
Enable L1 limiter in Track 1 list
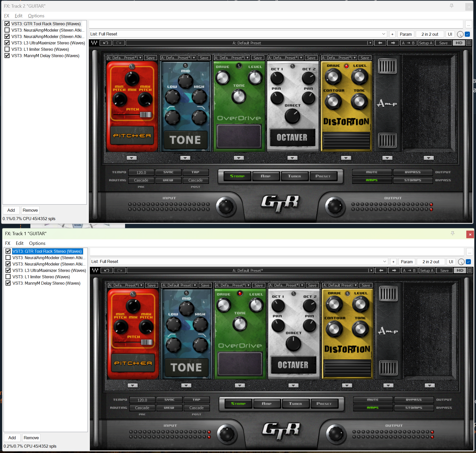click(8, 277)
